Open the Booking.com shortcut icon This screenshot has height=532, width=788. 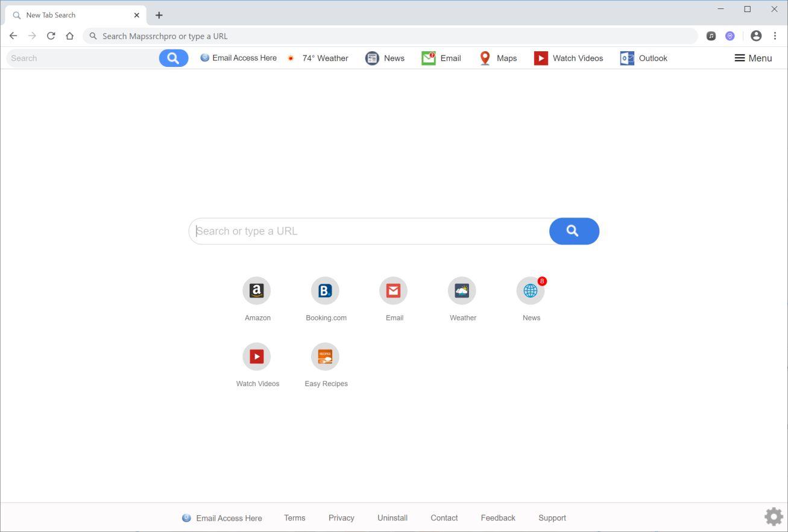326,290
